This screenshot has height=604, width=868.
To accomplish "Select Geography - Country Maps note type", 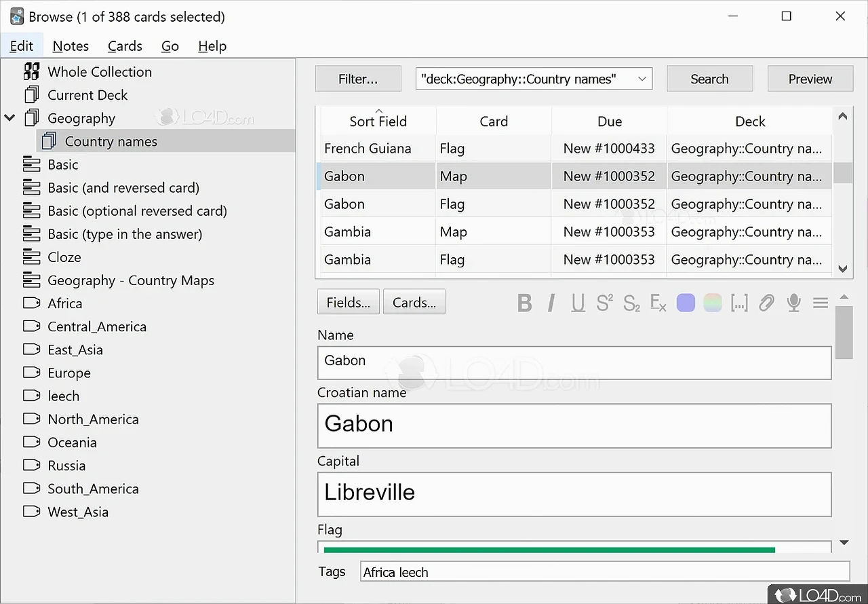I will click(x=131, y=280).
